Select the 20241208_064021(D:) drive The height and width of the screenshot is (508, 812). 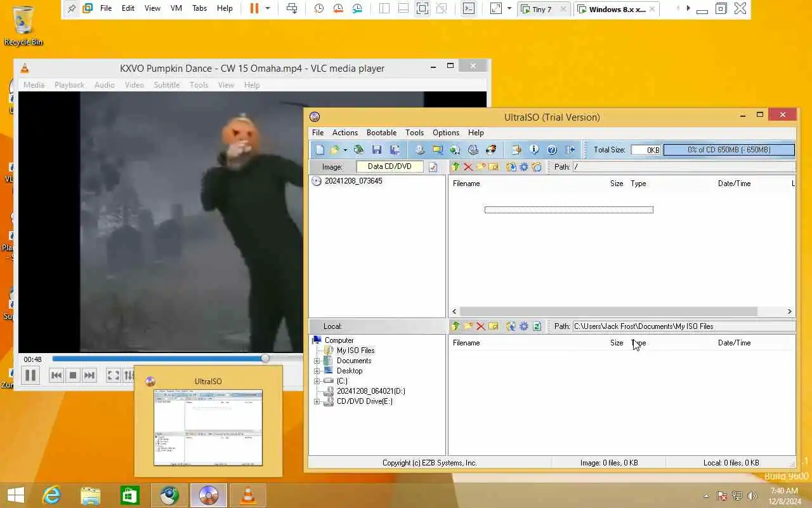pos(370,391)
